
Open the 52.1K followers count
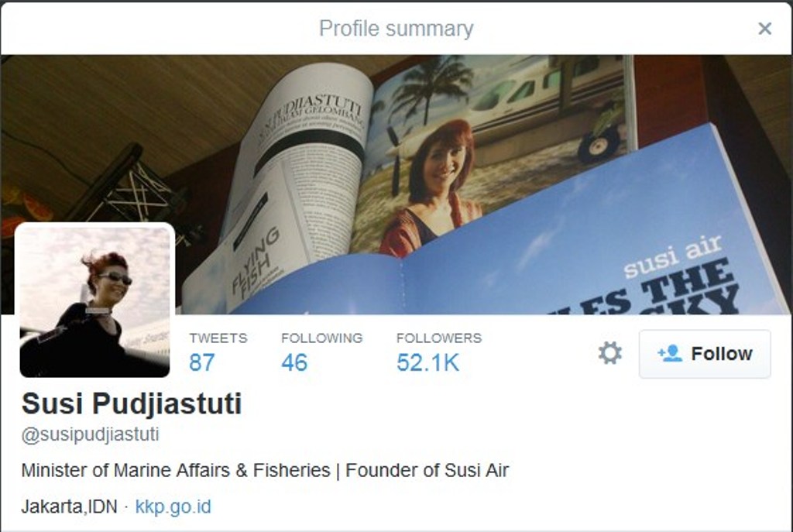pos(427,362)
